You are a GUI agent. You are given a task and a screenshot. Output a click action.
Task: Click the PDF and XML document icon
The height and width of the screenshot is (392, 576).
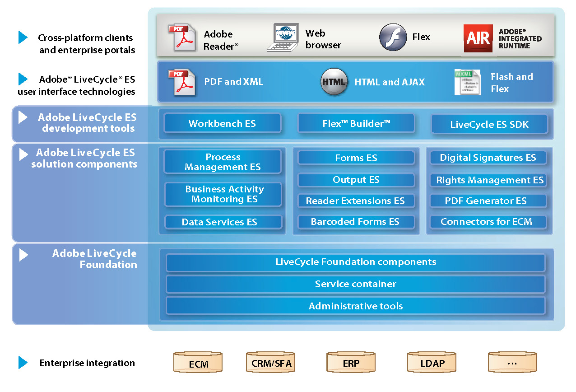point(182,82)
